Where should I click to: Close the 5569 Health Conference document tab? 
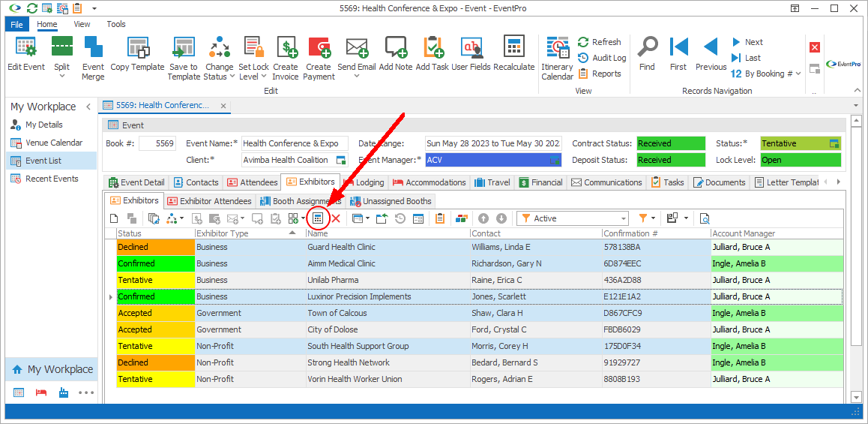tap(223, 105)
